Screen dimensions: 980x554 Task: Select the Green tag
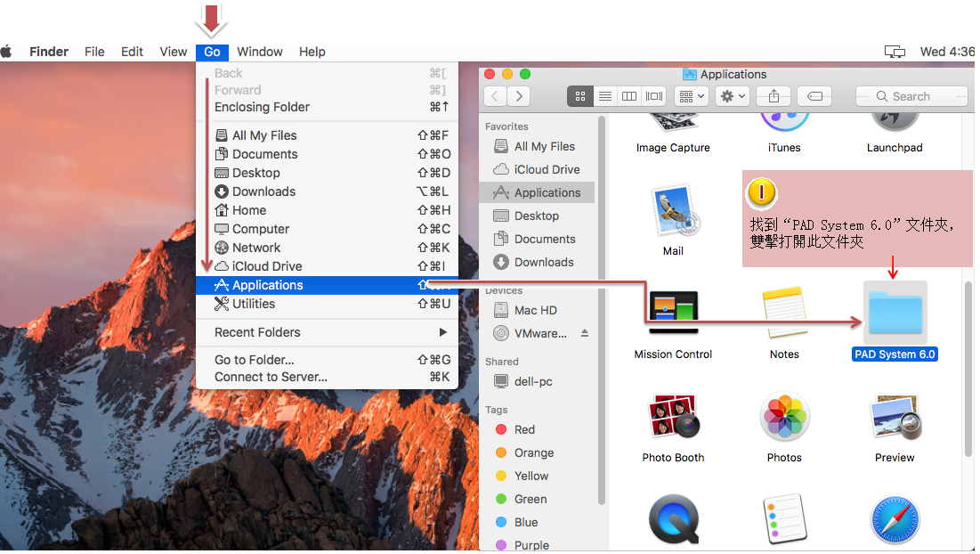538,499
